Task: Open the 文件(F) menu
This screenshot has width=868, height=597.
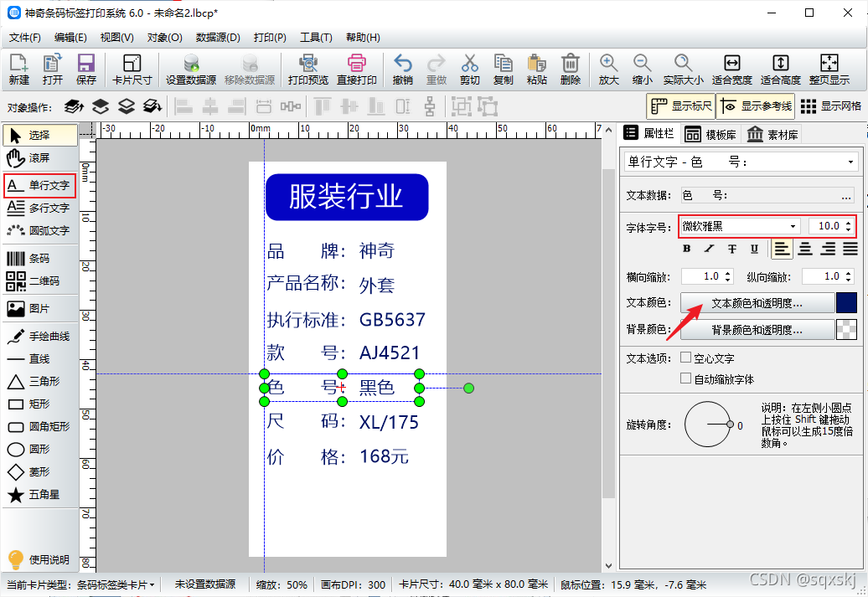Action: [25, 38]
